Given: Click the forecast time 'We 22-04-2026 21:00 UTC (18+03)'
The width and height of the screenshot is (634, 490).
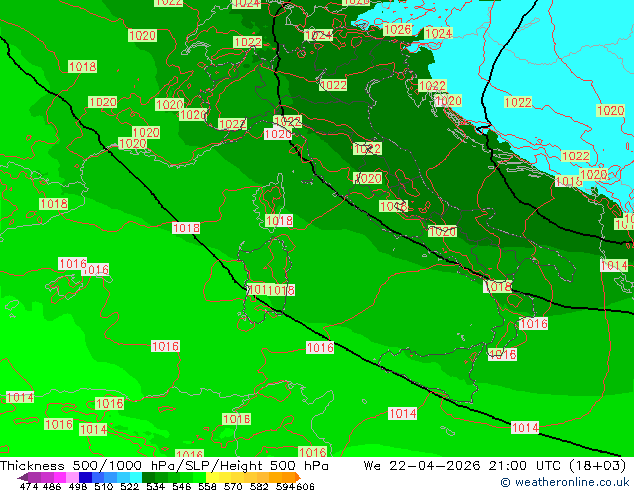Looking at the screenshot, I should coord(495,466).
